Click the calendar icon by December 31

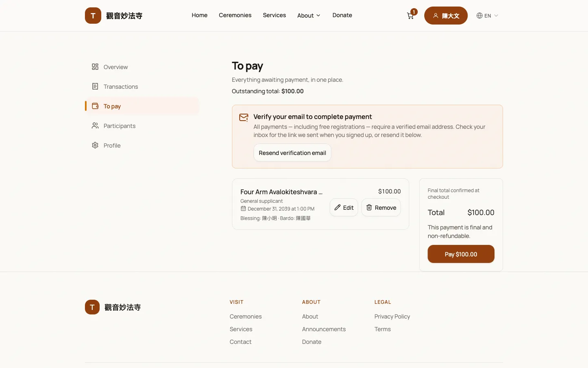pyautogui.click(x=243, y=209)
